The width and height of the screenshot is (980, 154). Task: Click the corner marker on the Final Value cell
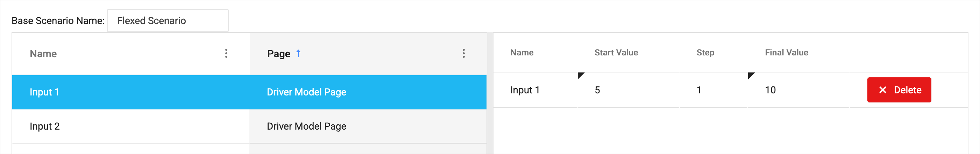751,75
